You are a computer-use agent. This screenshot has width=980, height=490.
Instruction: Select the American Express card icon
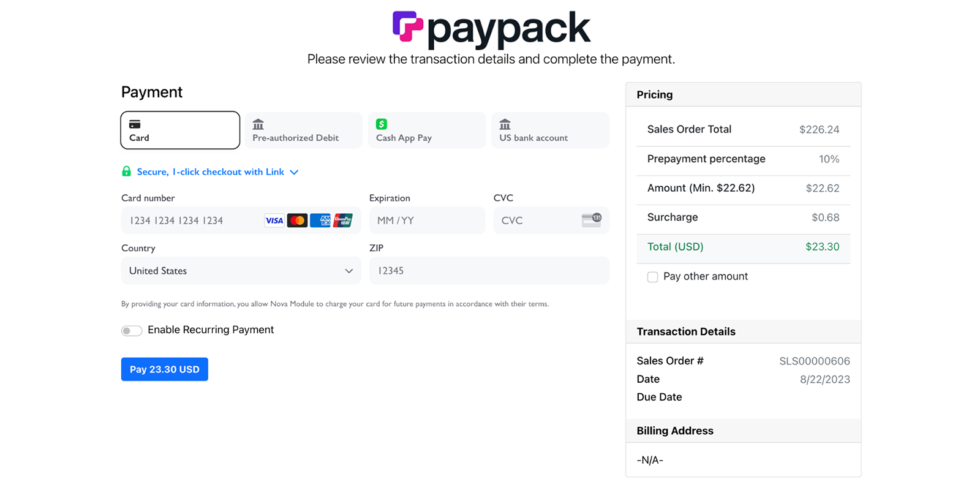(x=320, y=220)
